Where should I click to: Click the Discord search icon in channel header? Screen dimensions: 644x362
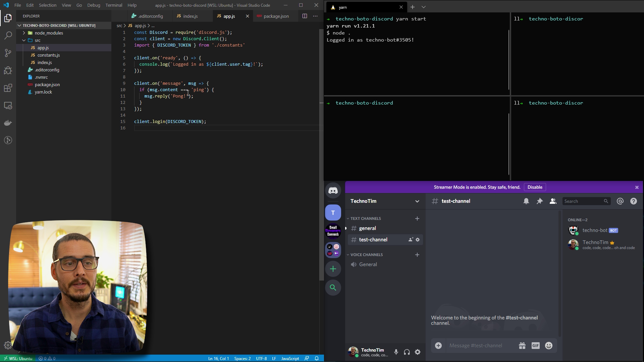pos(606,201)
